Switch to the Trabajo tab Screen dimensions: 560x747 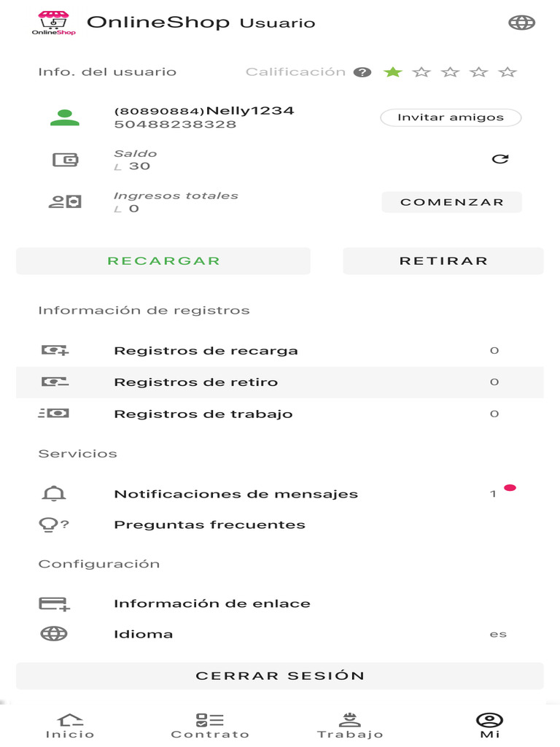coord(350,725)
